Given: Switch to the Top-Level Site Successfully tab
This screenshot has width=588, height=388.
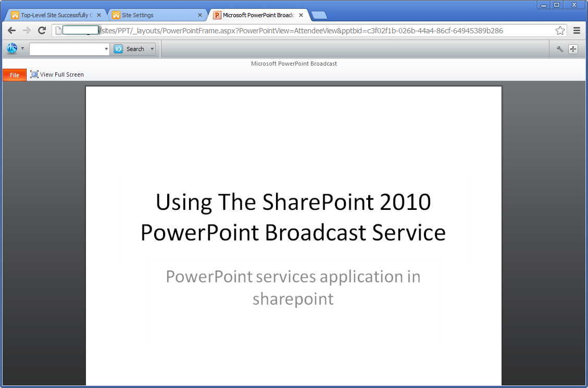Looking at the screenshot, I should coord(57,16).
